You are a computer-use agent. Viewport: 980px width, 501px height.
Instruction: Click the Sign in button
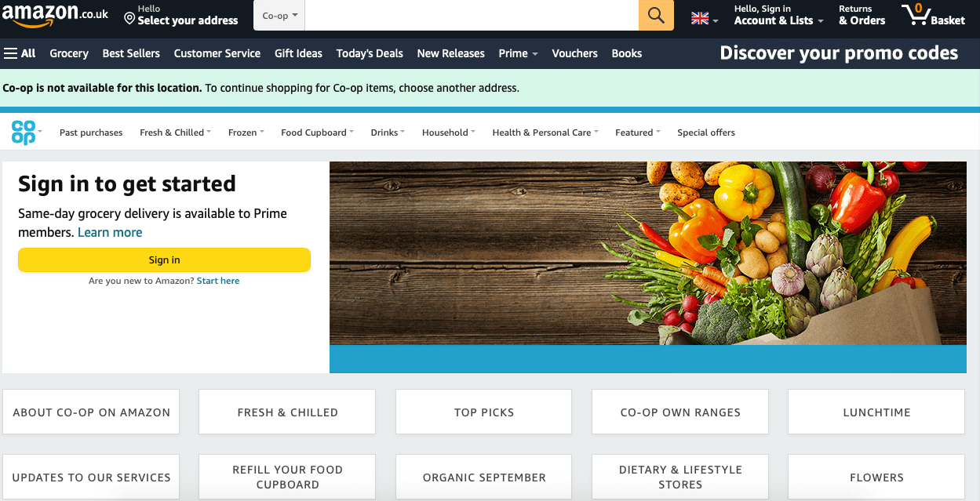164,260
